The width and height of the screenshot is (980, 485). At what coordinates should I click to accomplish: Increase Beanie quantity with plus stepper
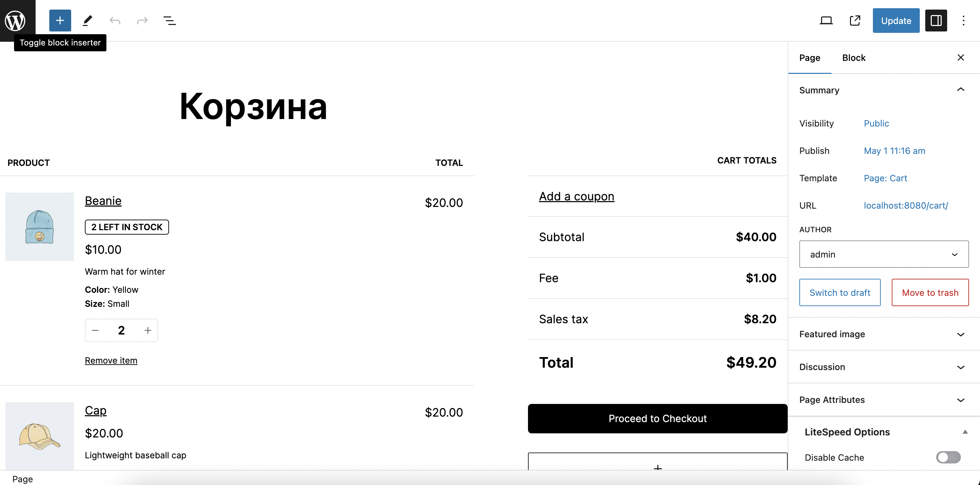coord(147,330)
